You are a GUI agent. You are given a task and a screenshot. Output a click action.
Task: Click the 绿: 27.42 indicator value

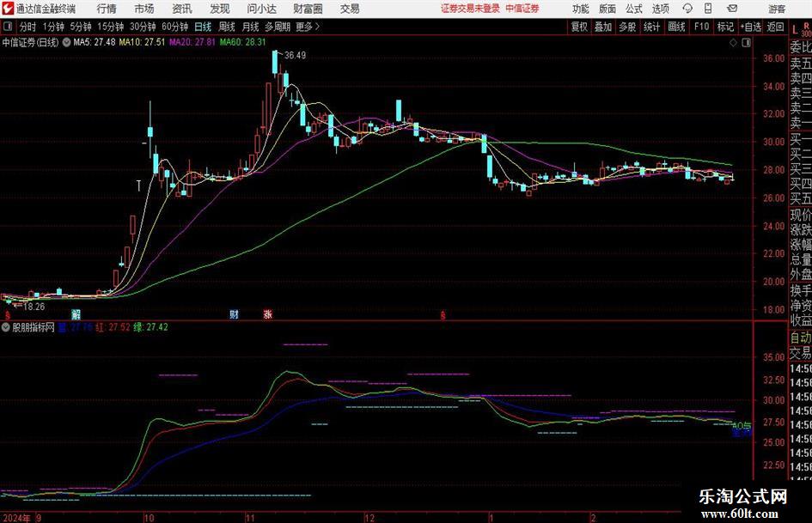tap(150, 327)
